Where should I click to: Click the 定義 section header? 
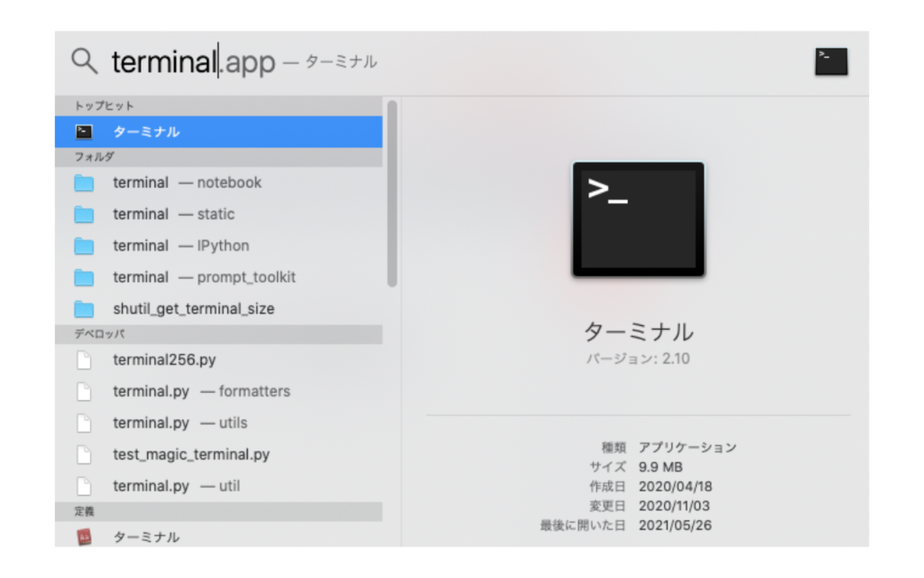pos(218,512)
